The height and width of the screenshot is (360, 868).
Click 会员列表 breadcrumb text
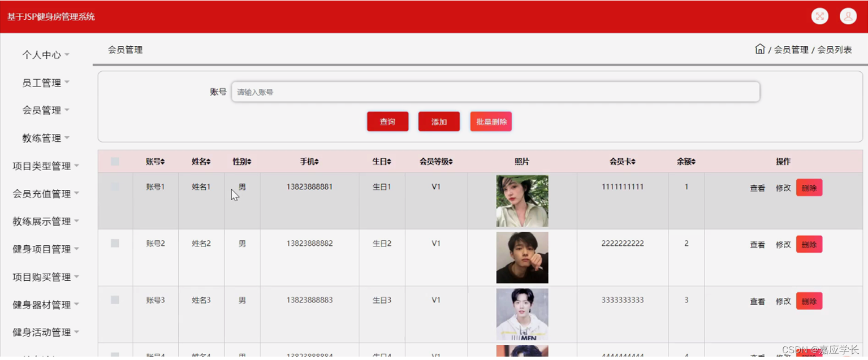pos(835,50)
